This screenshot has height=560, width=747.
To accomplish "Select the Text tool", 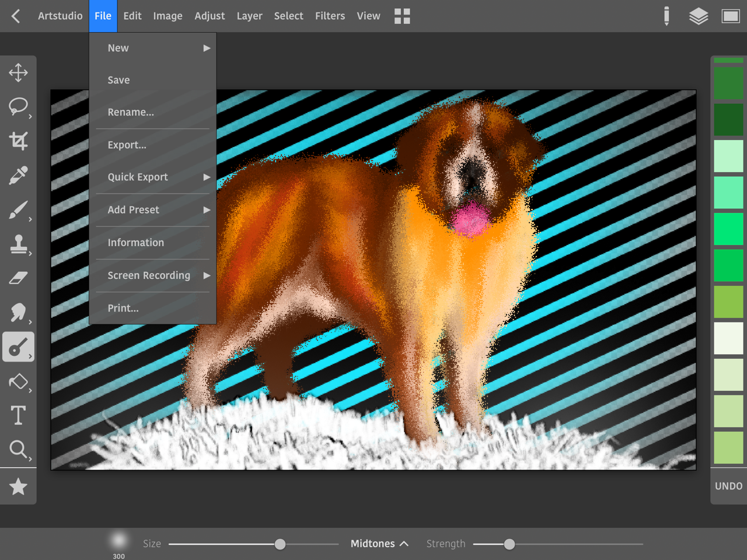I will point(18,415).
